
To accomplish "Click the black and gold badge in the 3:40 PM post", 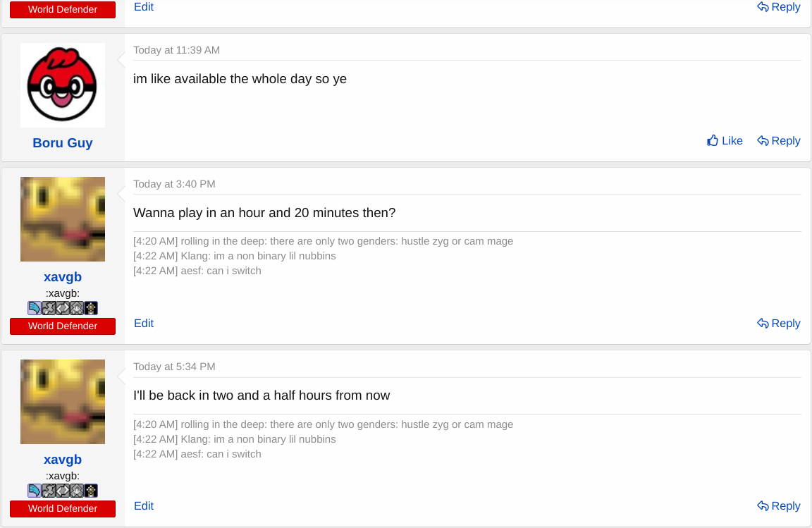I will point(91,308).
